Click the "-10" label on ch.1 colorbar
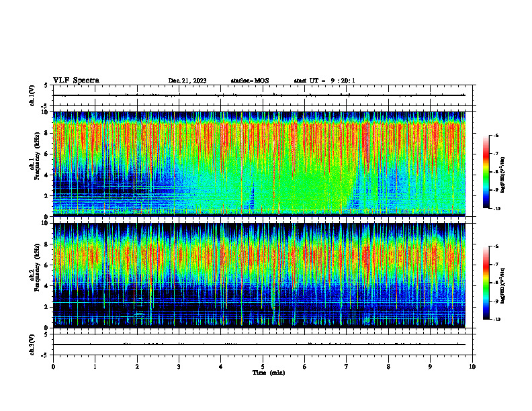The width and height of the screenshot is (532, 411). pos(496,209)
